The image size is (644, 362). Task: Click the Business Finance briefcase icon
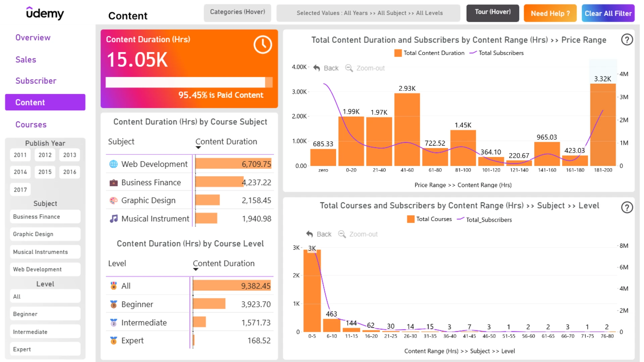113,182
